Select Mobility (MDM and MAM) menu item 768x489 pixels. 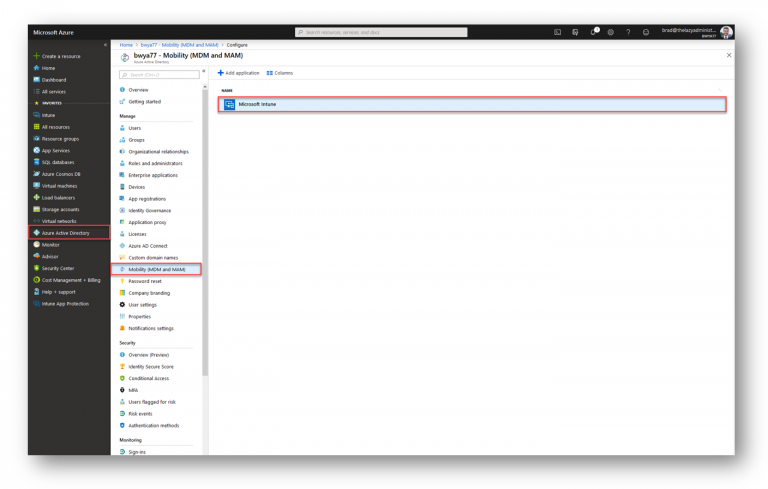click(156, 269)
